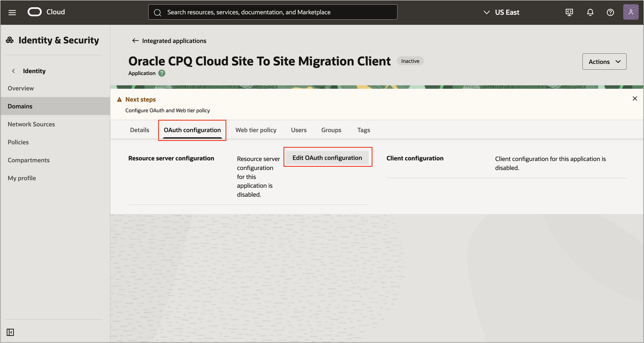Click the Next steps warning icon
The height and width of the screenshot is (343, 644).
click(x=120, y=99)
